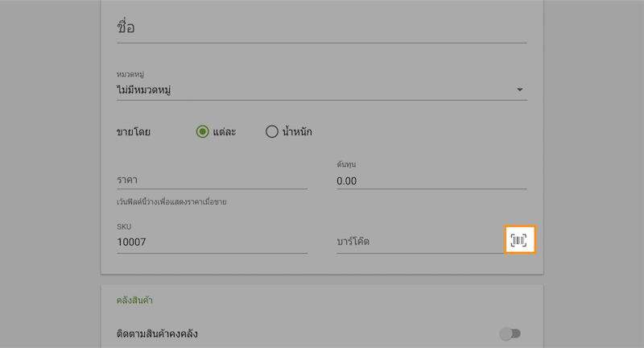Click the ขายโดย label
The width and height of the screenshot is (644, 348).
[134, 132]
